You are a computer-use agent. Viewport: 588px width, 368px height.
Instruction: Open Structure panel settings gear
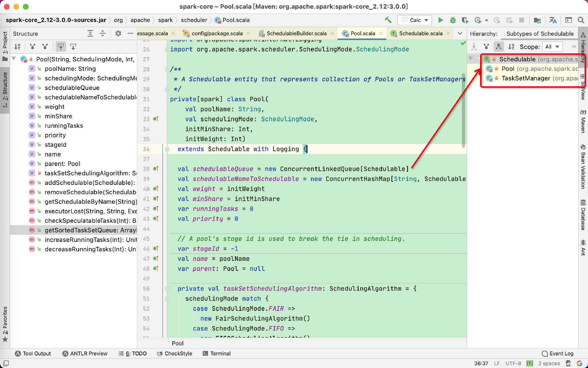coord(118,33)
